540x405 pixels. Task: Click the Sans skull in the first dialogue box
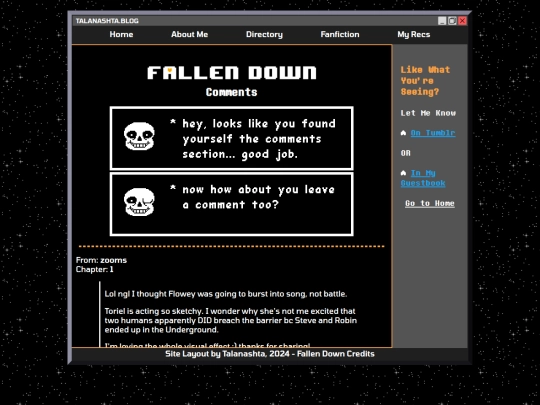tap(139, 136)
